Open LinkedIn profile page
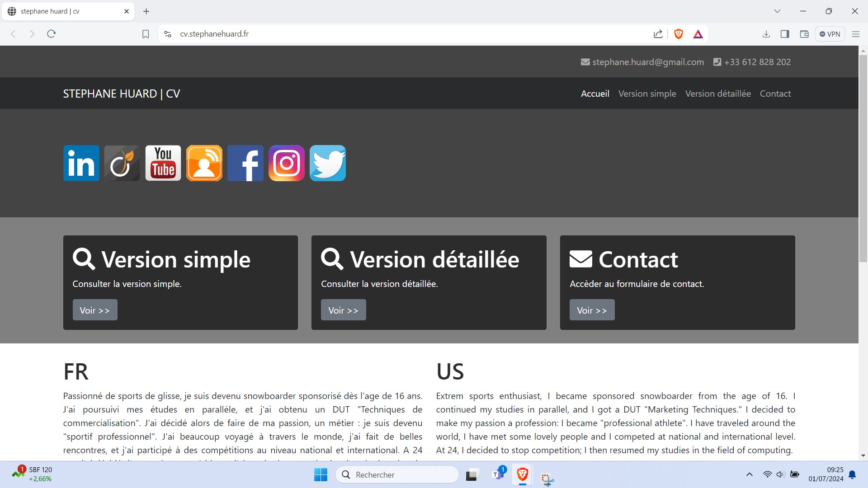 pos(81,163)
